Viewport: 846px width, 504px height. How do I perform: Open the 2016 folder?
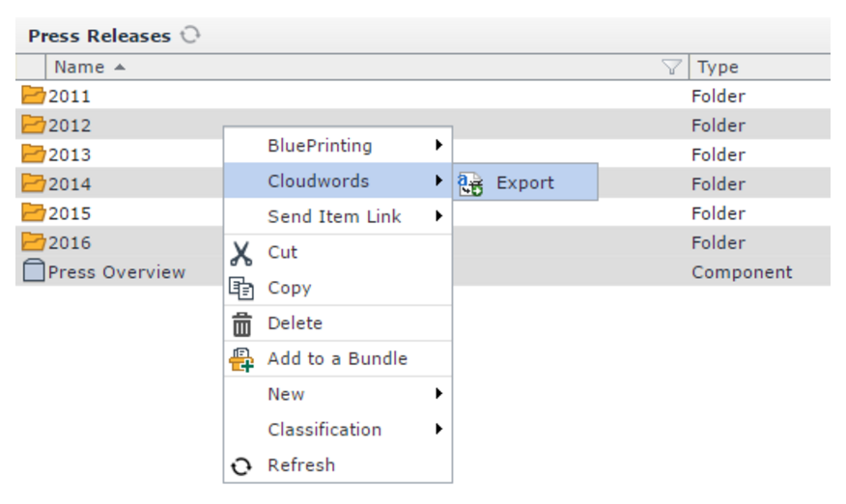click(x=70, y=242)
